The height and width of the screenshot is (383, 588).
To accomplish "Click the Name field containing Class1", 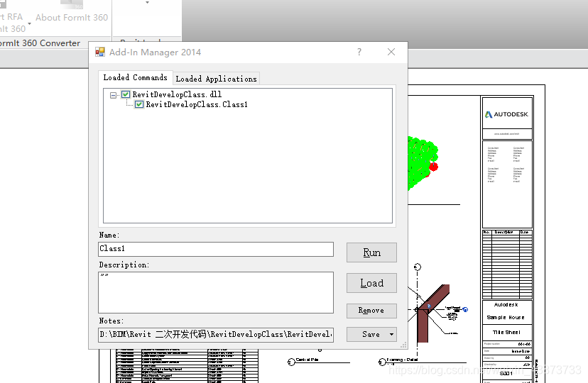I will coord(216,250).
